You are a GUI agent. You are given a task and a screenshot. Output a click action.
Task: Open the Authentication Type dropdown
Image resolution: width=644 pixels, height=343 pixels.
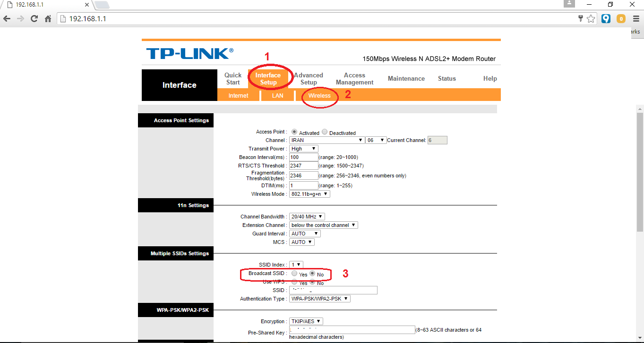320,299
